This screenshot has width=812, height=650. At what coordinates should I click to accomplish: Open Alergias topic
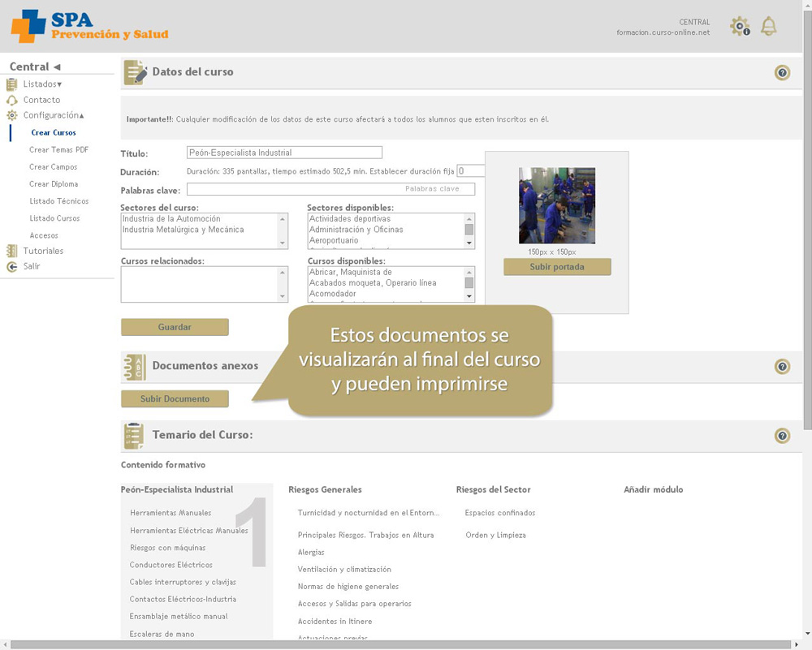click(311, 552)
